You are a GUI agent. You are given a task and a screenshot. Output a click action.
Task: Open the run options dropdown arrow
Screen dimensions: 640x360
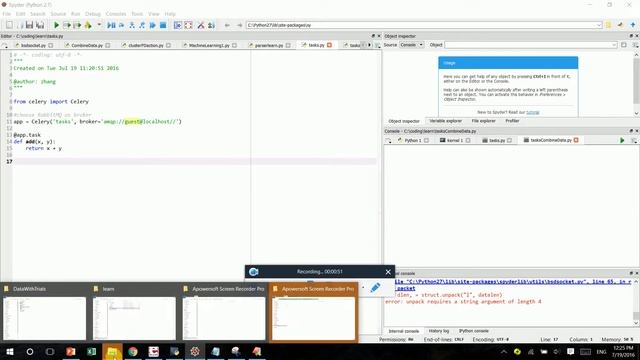click(99, 25)
